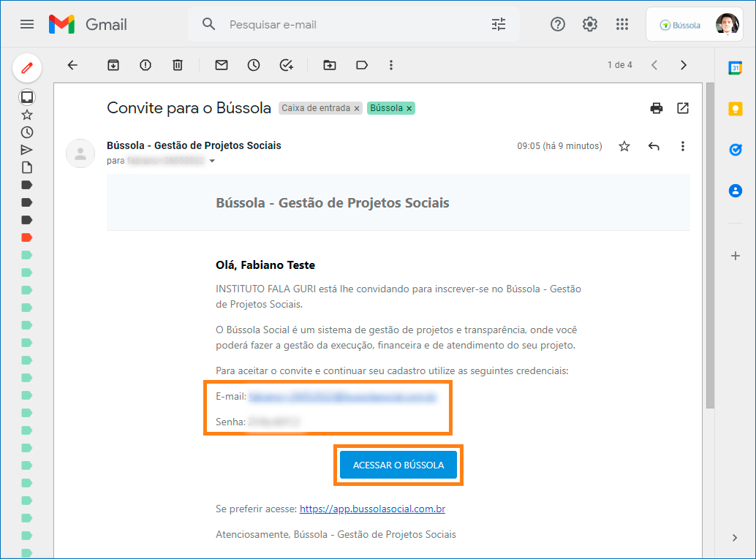Click the email subject Convite para o Bússola

[x=189, y=108]
